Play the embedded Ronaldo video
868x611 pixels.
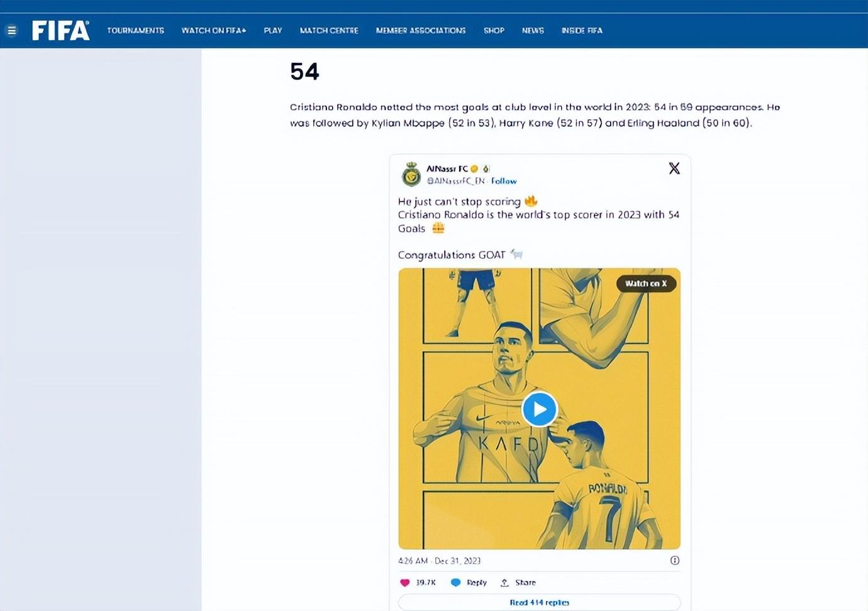click(x=539, y=409)
